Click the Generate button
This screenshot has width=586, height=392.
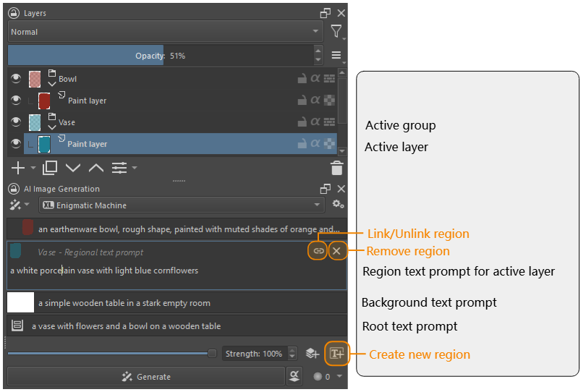[146, 376]
